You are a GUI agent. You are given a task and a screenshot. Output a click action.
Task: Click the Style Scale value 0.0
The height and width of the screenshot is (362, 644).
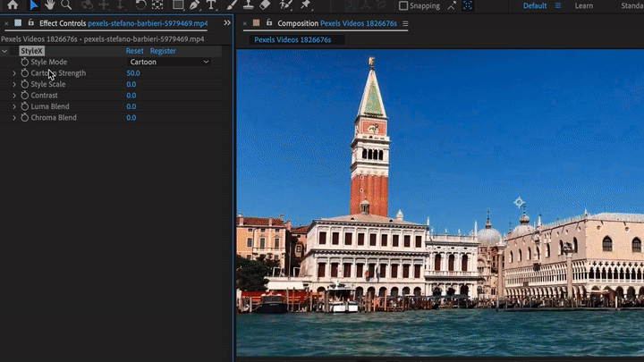click(x=131, y=84)
